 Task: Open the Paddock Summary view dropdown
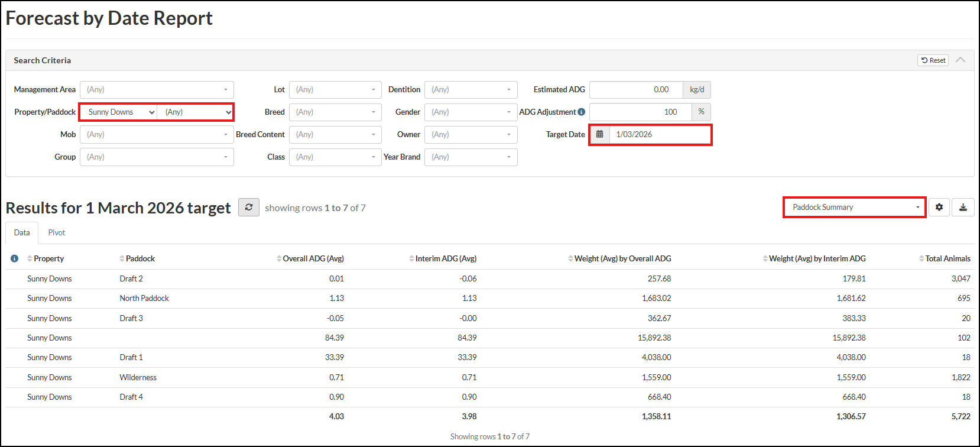[x=854, y=208]
